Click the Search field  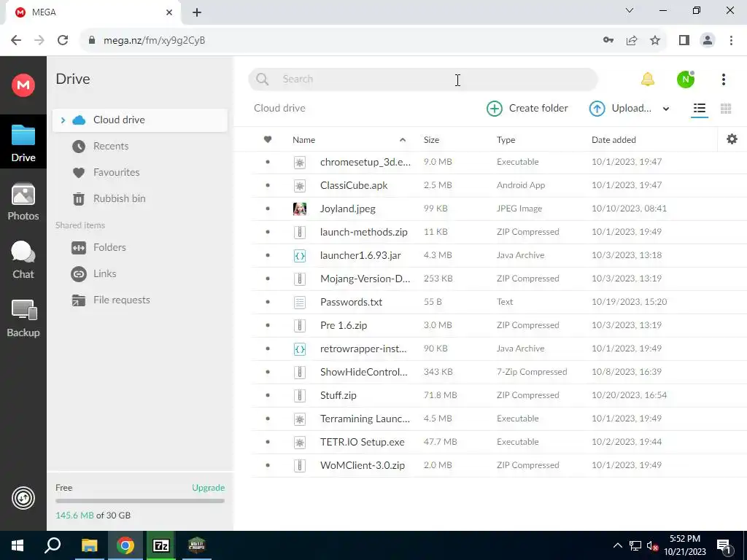(x=423, y=79)
